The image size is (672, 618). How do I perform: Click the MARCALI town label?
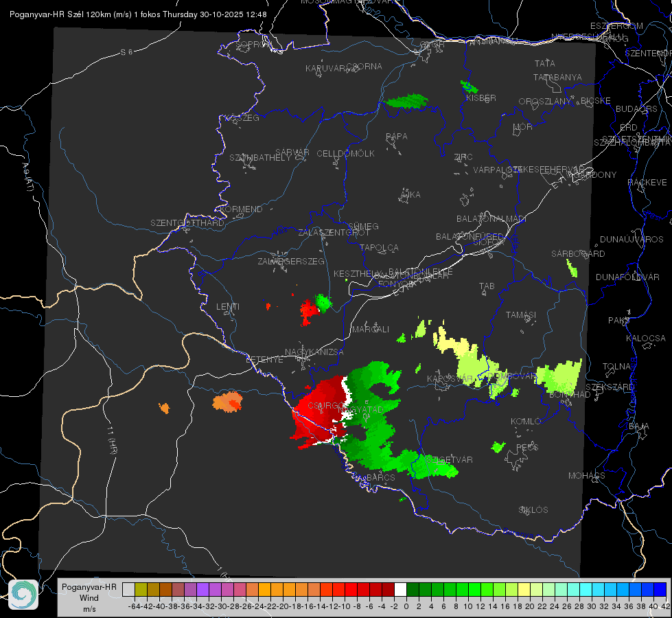(x=371, y=330)
